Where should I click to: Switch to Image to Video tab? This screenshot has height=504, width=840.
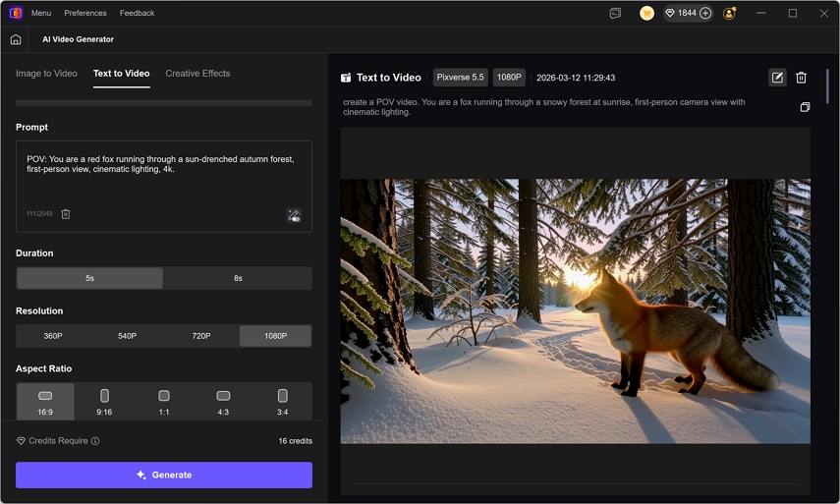click(x=46, y=74)
